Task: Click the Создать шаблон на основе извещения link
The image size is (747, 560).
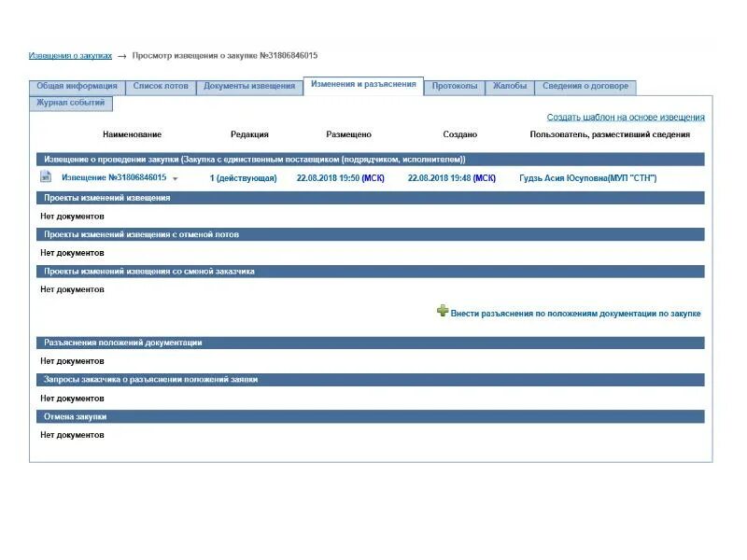Action: [626, 118]
